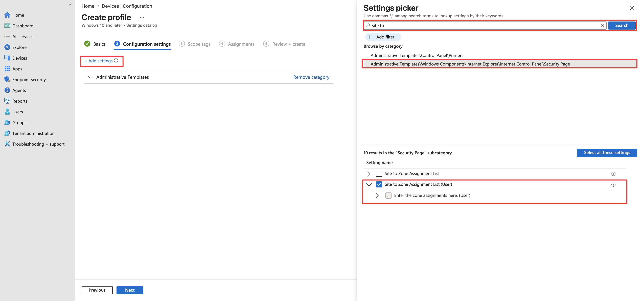Screen dimensions: 644x301
Task: Select the Configuration settings tab
Action: [x=143, y=44]
